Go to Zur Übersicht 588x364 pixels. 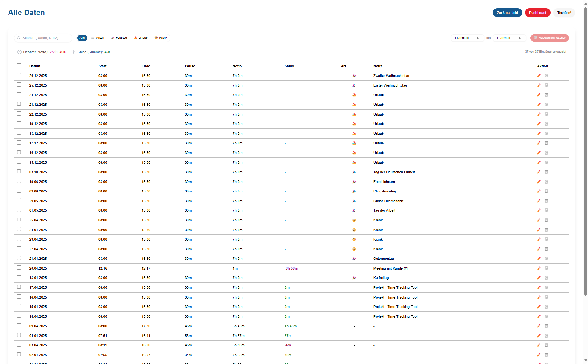pyautogui.click(x=507, y=13)
